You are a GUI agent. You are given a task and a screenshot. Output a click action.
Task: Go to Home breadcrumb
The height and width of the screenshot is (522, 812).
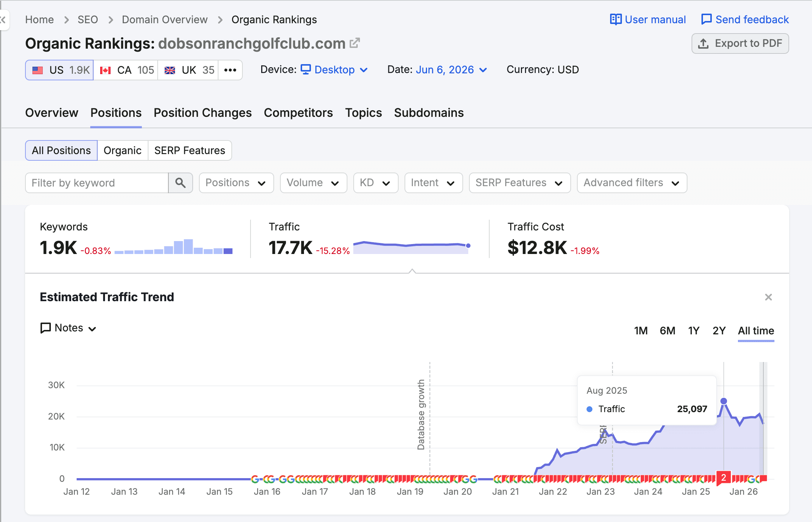[39, 20]
